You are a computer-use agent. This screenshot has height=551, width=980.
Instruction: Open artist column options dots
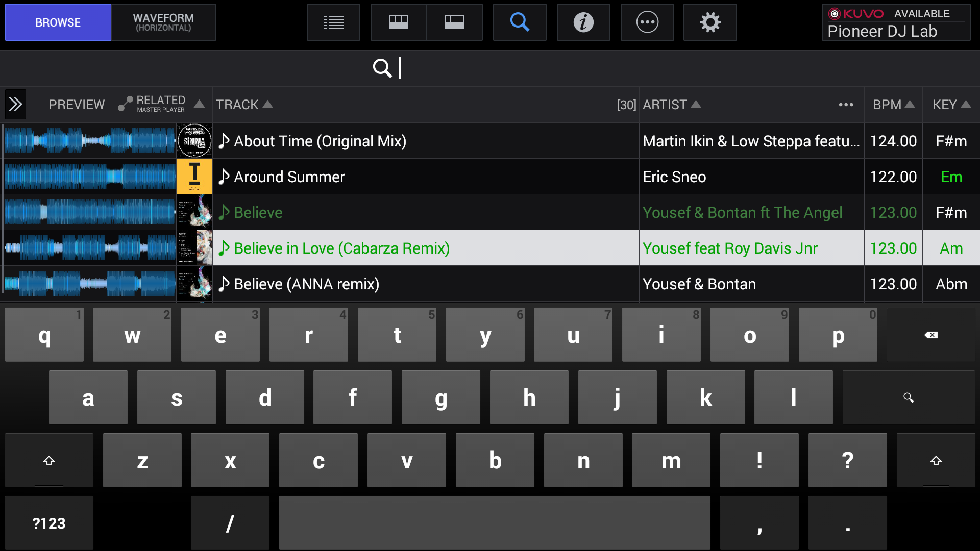point(846,105)
